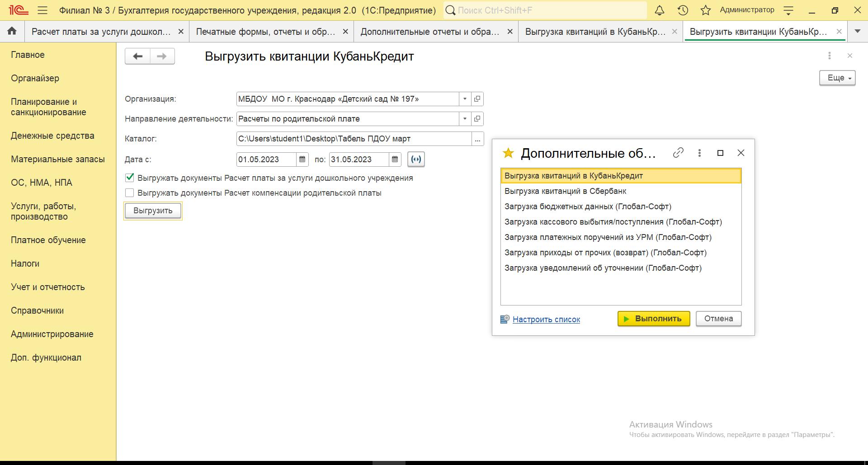This screenshot has height=465, width=868.
Task: Open the Еще dropdown menu
Action: (x=837, y=78)
